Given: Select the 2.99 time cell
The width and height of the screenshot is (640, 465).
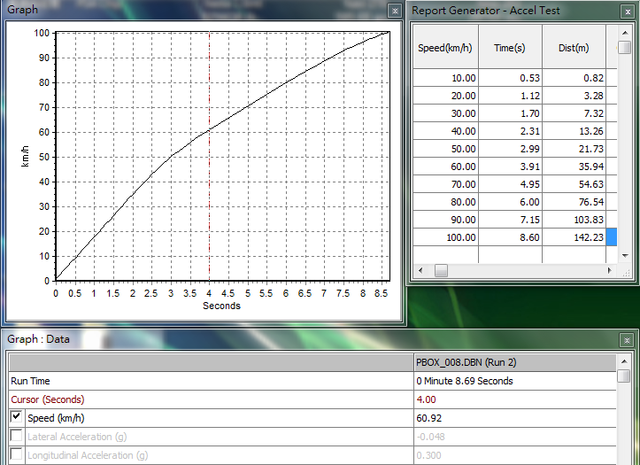Looking at the screenshot, I should tap(510, 149).
